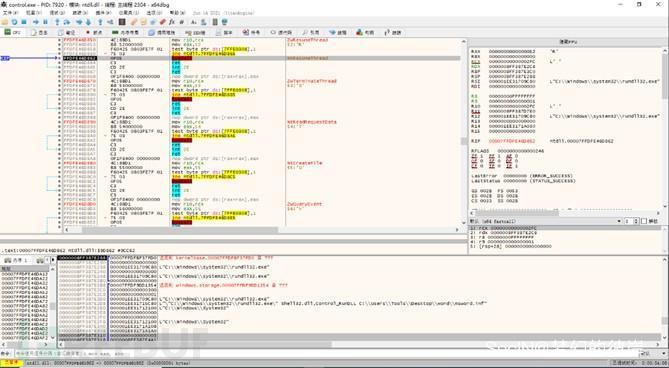Pause execution with the pause toolbar icon
Image resolution: width=669 pixels, height=368 pixels.
tap(45, 22)
